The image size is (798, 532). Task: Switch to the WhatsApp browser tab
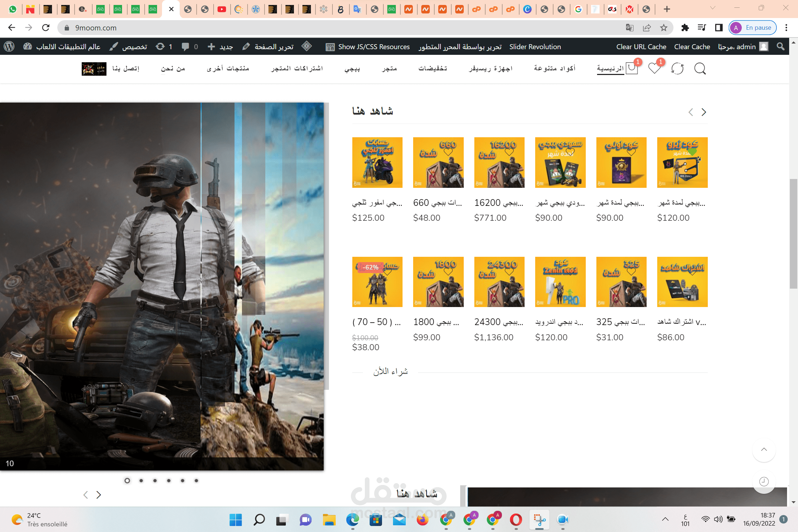coord(13,9)
